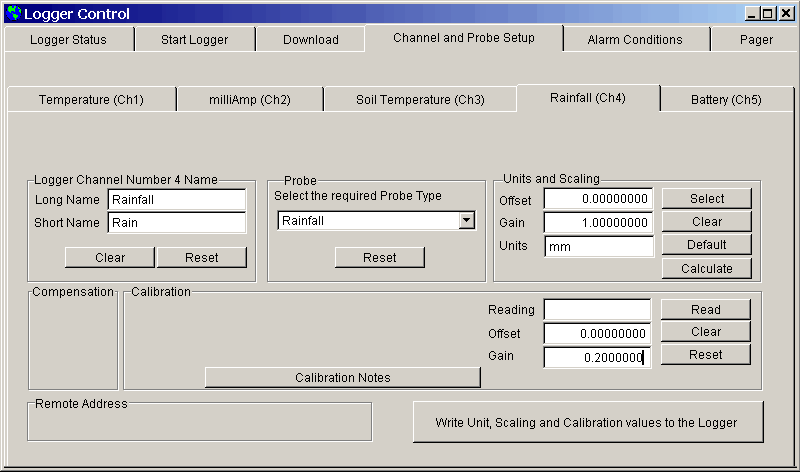Clear the Calibration values

pos(706,332)
